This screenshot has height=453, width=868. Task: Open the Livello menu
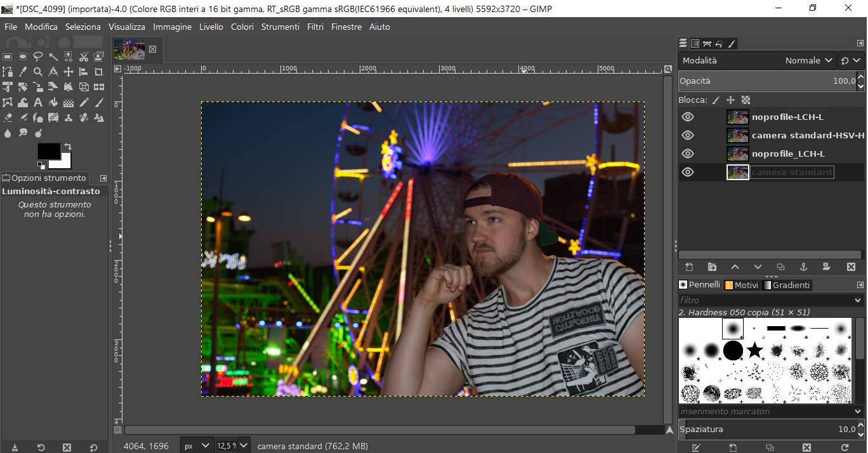211,27
